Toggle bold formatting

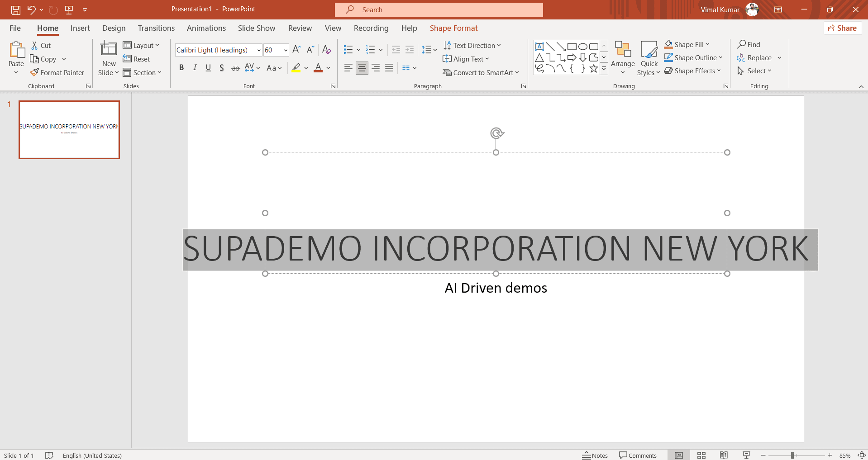pos(181,67)
